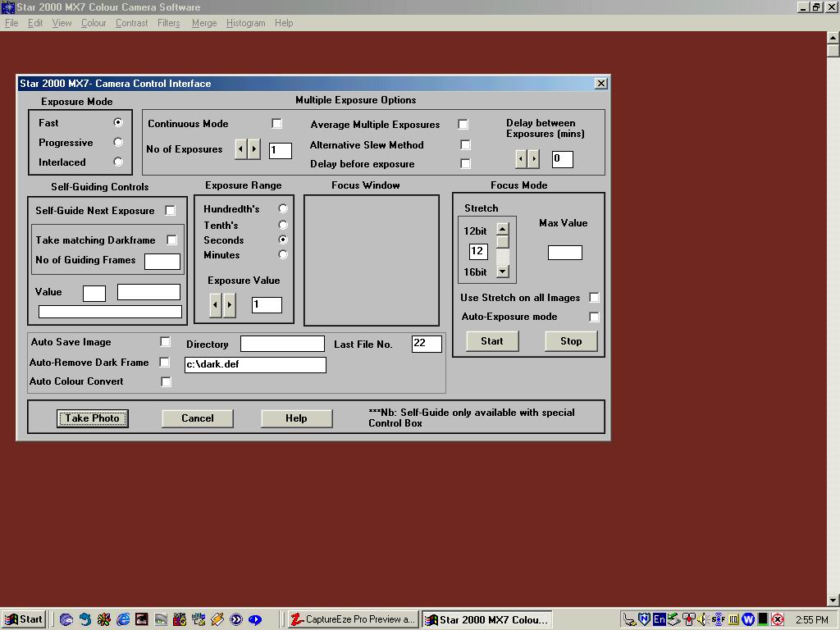Click the blue speech bubble quick launch icon
Screen dimensions: 840x630
tap(255, 620)
